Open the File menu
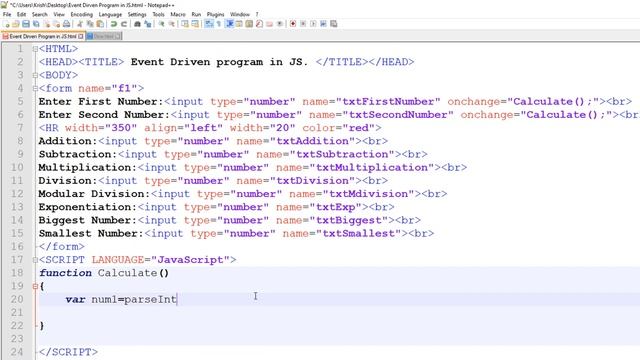Image resolution: width=640 pixels, height=360 pixels. (7, 14)
